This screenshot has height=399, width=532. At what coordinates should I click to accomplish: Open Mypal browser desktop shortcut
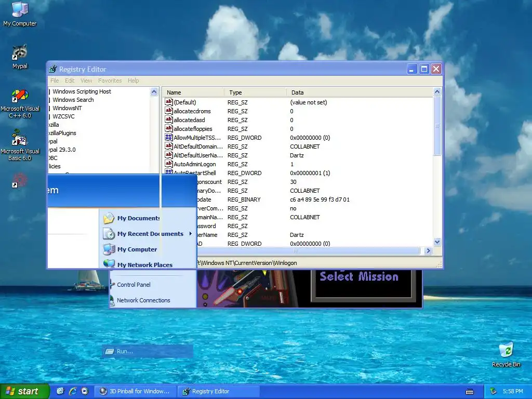click(x=20, y=57)
